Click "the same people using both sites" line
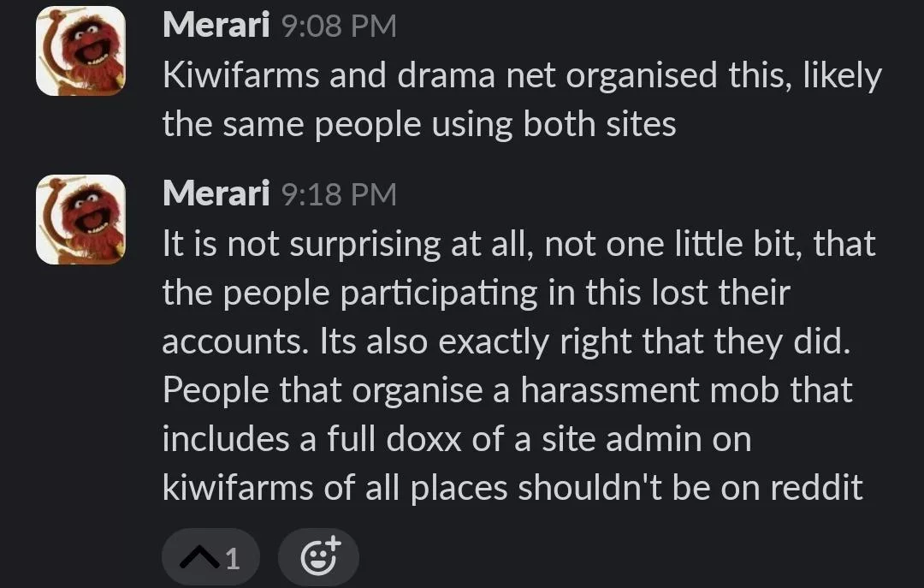The width and height of the screenshot is (924, 588). pos(419,125)
